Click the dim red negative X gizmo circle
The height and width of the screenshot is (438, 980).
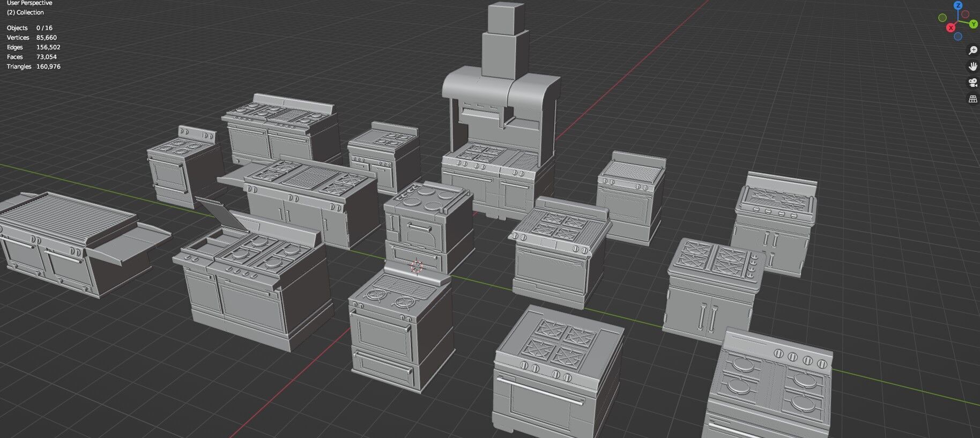(x=966, y=14)
